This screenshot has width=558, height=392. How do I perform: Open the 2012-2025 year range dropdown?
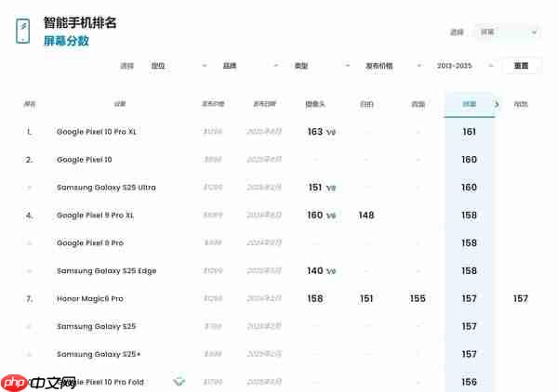[465, 66]
